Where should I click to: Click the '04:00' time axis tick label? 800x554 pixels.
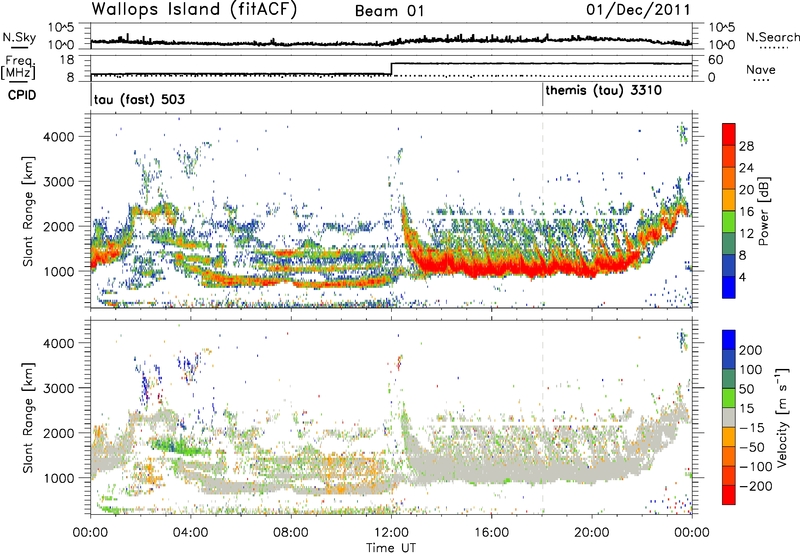click(191, 533)
